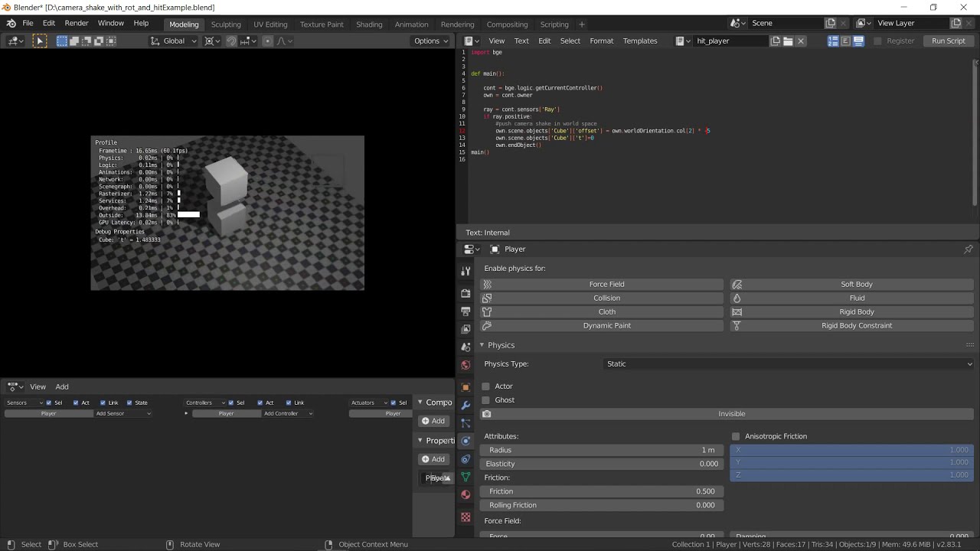
Task: Open the Object Constraints properties tab
Action: coord(465,458)
